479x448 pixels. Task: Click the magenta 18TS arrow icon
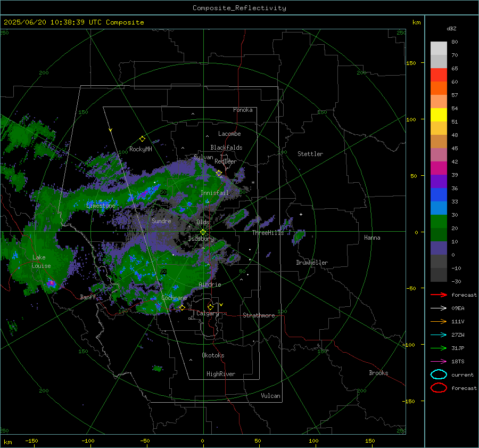(439, 362)
